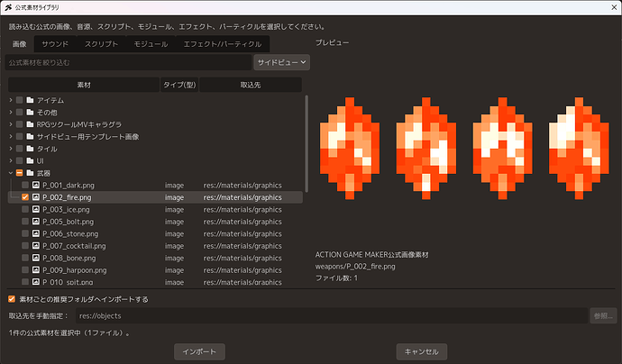The image size is (622, 364).
Task: Click the res://materials/graphics cell of P_001_dark.png
Action: pos(242,186)
